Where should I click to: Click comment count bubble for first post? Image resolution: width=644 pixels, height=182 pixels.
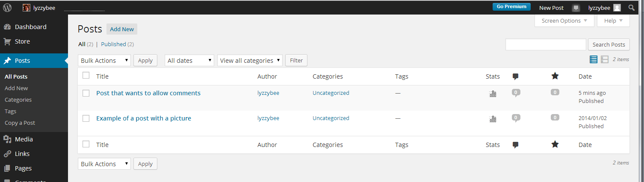click(x=516, y=92)
